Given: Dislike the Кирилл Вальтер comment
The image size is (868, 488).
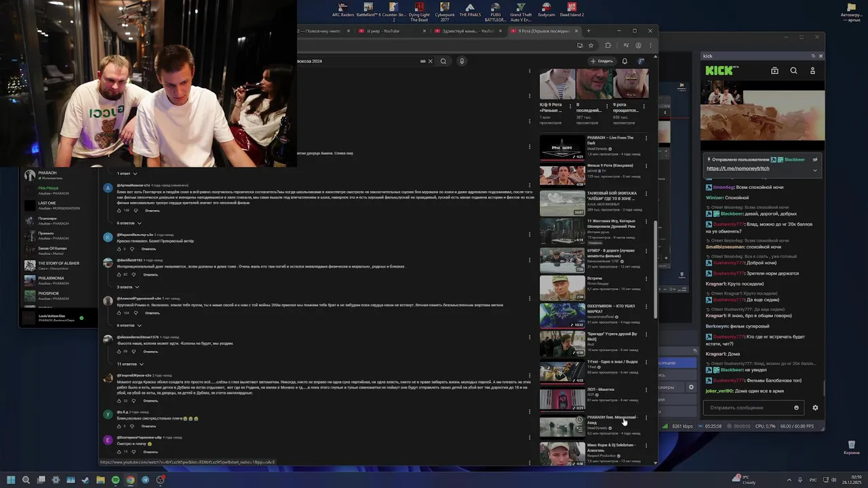Looking at the screenshot, I should point(132,249).
